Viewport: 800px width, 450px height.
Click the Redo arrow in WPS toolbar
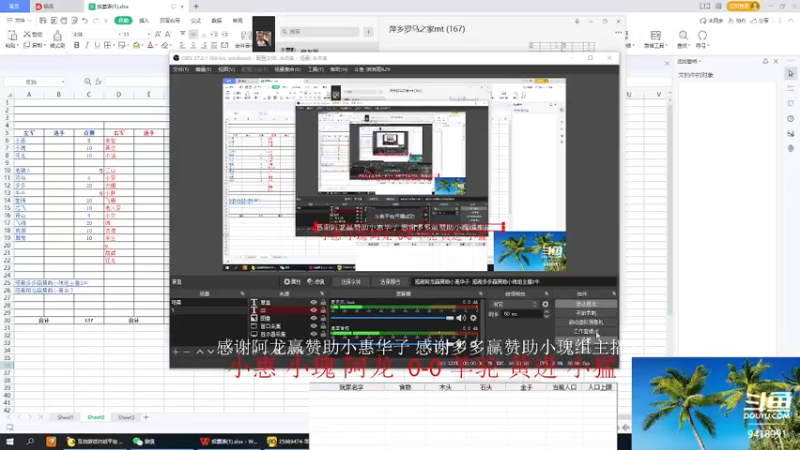[95, 20]
